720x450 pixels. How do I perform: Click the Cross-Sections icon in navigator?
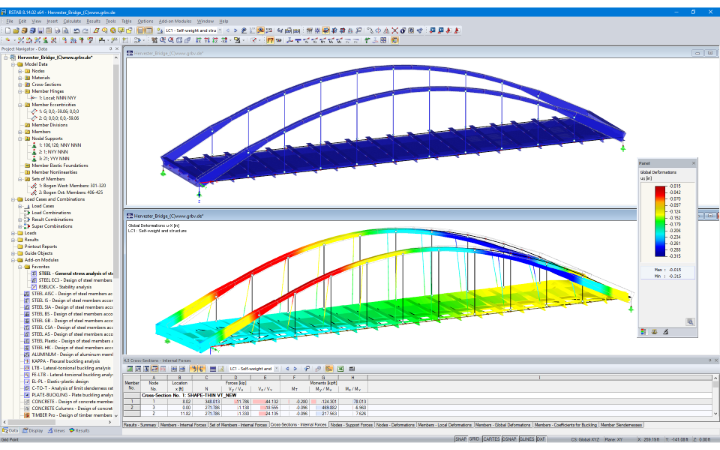pos(28,84)
